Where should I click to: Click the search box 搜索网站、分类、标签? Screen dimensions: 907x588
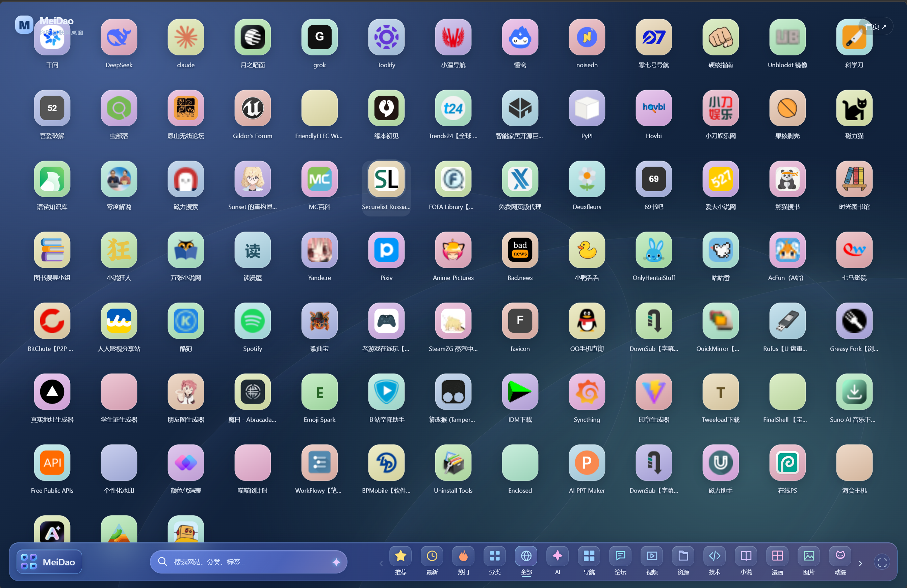coord(248,561)
